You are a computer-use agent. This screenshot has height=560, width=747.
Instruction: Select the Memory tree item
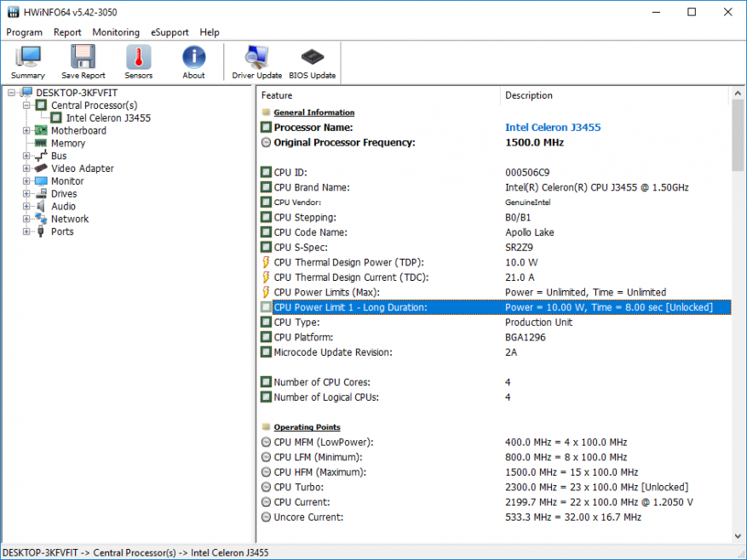click(67, 144)
